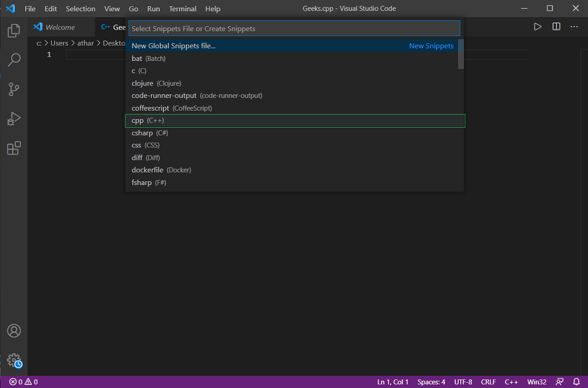Change language mode via C++ status item
The image size is (588, 388).
tap(511, 382)
